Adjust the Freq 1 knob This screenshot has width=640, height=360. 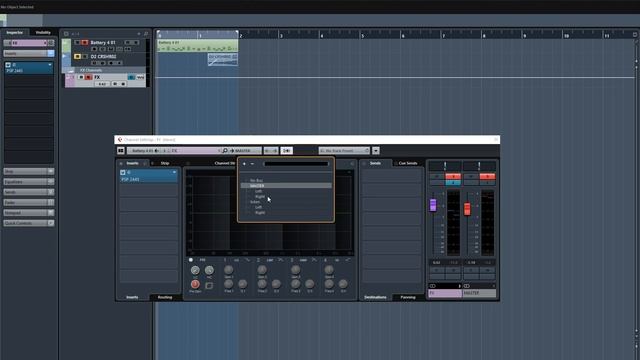(229, 284)
